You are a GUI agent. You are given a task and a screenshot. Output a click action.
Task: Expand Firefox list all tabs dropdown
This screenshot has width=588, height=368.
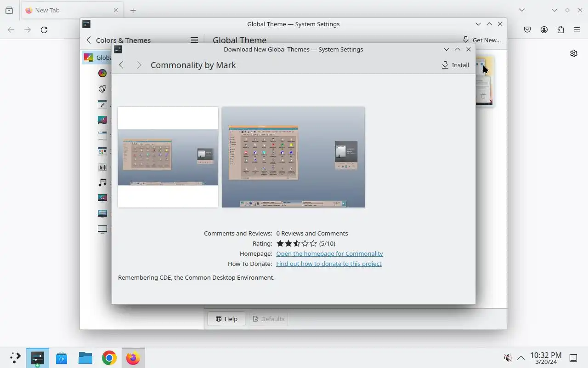tap(522, 10)
